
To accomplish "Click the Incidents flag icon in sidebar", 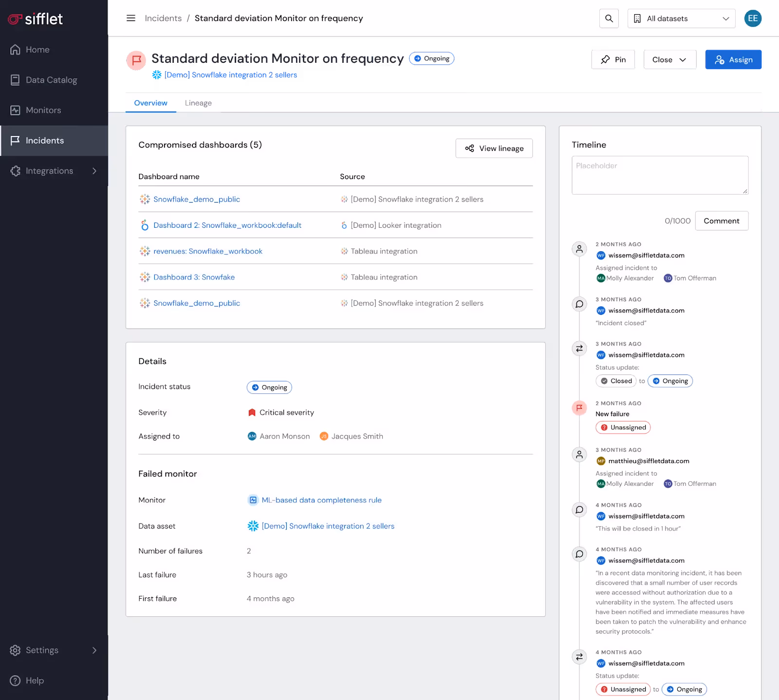I will tap(16, 140).
